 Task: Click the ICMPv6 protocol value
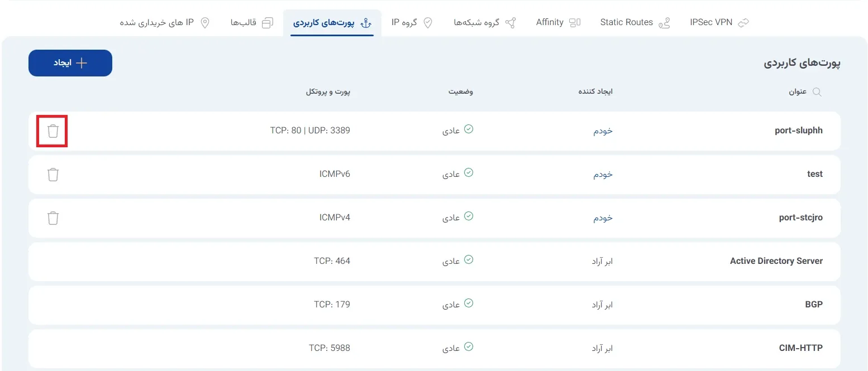(335, 174)
